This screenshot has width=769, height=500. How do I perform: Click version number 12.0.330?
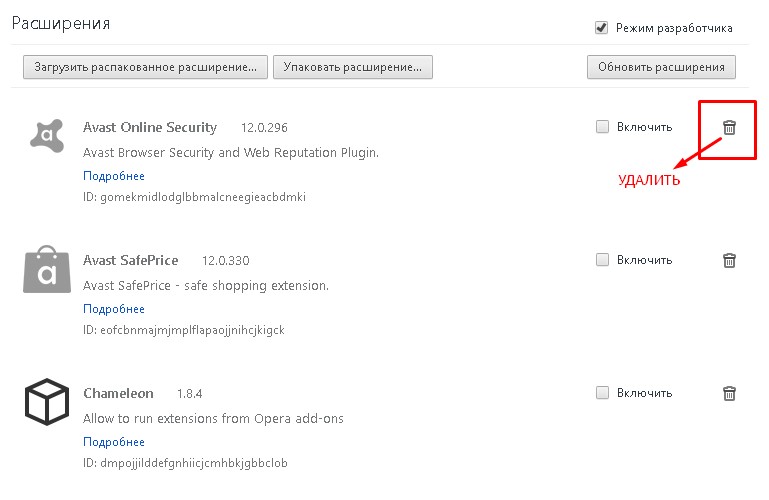pyautogui.click(x=226, y=261)
